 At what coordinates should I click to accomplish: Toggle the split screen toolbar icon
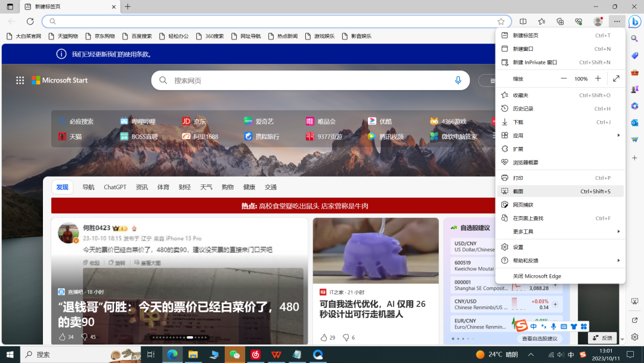coord(523,21)
